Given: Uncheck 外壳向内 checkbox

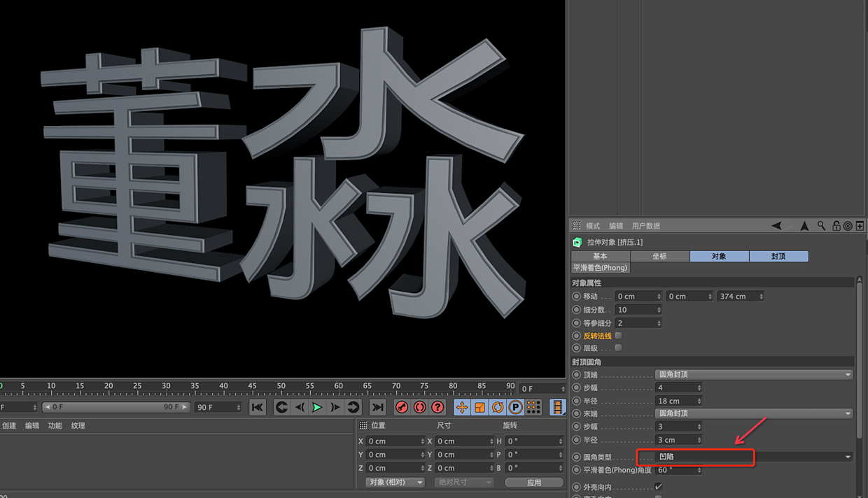Looking at the screenshot, I should tap(658, 486).
